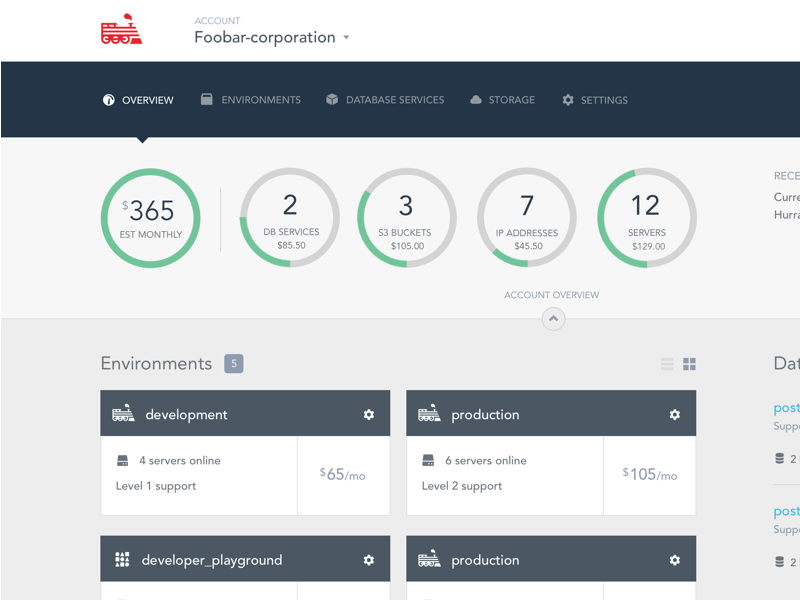The image size is (800, 600).
Task: Open the Environments tab
Action: pos(251,99)
